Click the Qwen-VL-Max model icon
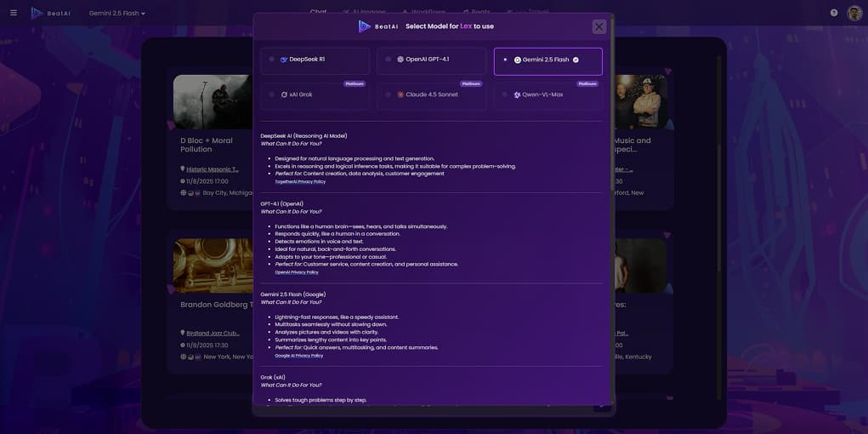 click(x=517, y=94)
